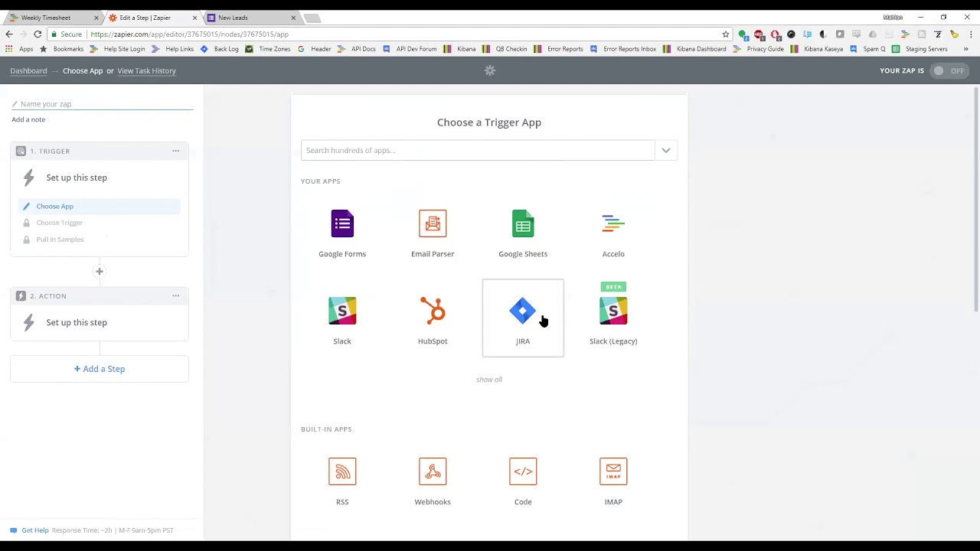Select the Email Parser app icon
Screen dimensions: 980x551
coord(433,223)
